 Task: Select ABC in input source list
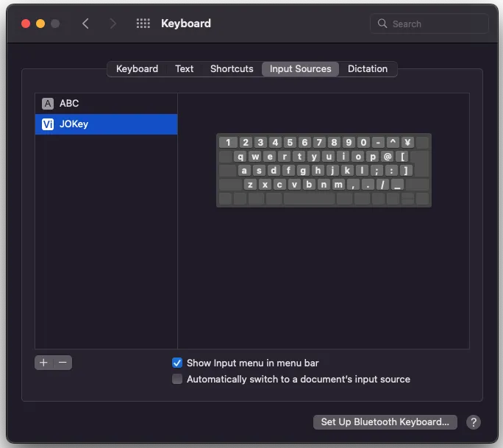coord(106,104)
